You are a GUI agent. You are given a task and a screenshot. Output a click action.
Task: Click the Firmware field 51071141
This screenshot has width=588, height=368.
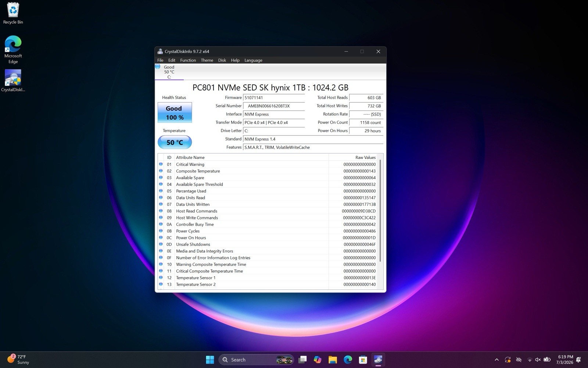274,98
